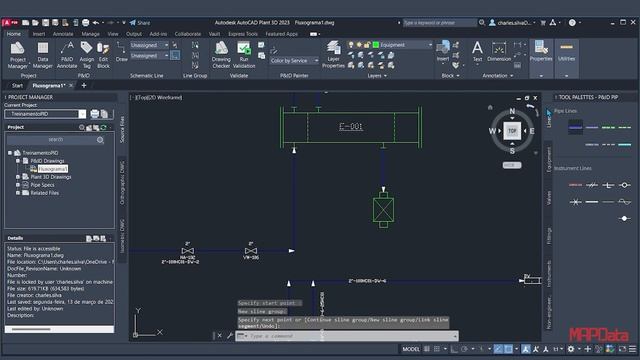
Task: Switch to the Collaborate ribbon tab
Action: point(188,34)
